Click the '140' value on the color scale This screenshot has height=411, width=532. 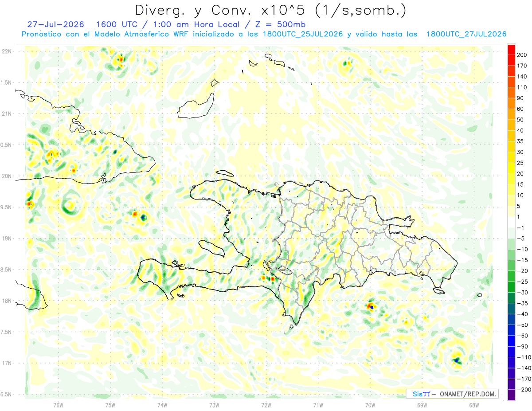522,77
